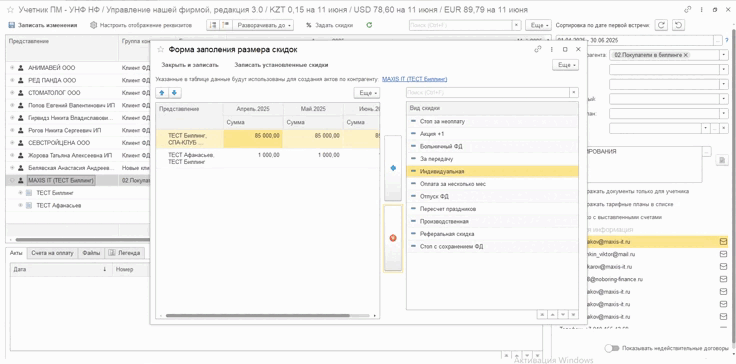Expand the ТЕСТ Афанасьев contract node
The height and width of the screenshot is (364, 736).
pos(20,205)
